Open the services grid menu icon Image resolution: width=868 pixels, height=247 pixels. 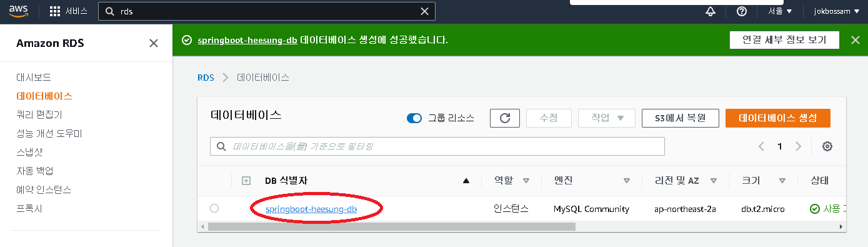tap(55, 11)
